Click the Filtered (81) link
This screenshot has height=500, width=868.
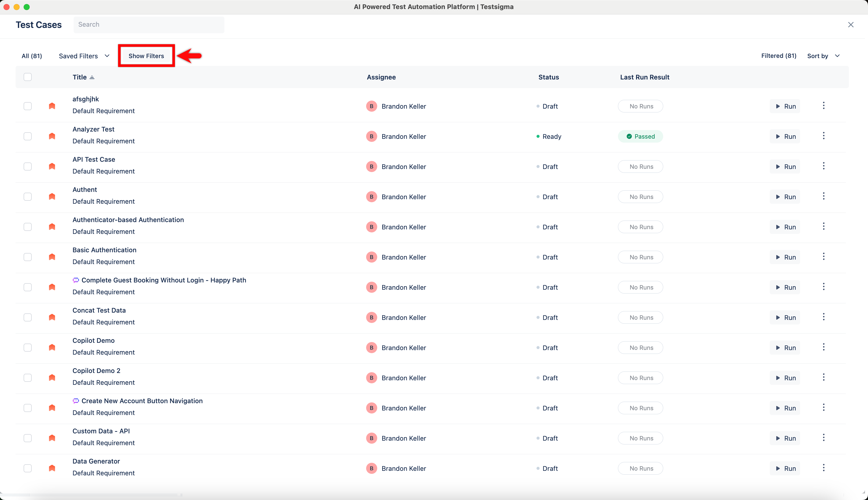click(779, 56)
